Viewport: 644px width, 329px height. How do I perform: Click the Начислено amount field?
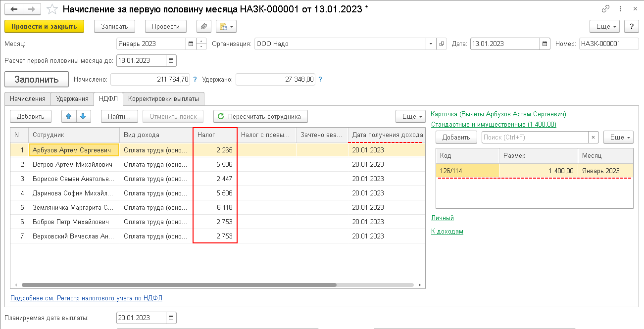[150, 79]
